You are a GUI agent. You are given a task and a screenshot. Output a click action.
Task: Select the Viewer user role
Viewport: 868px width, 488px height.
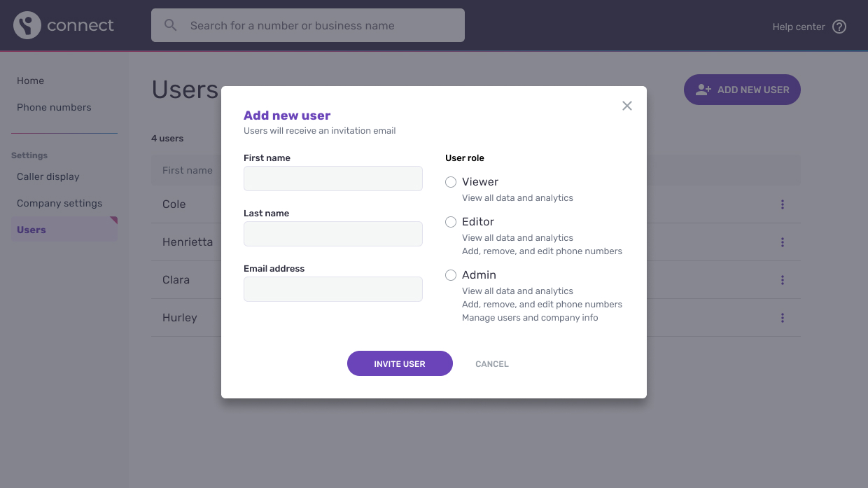tap(451, 182)
